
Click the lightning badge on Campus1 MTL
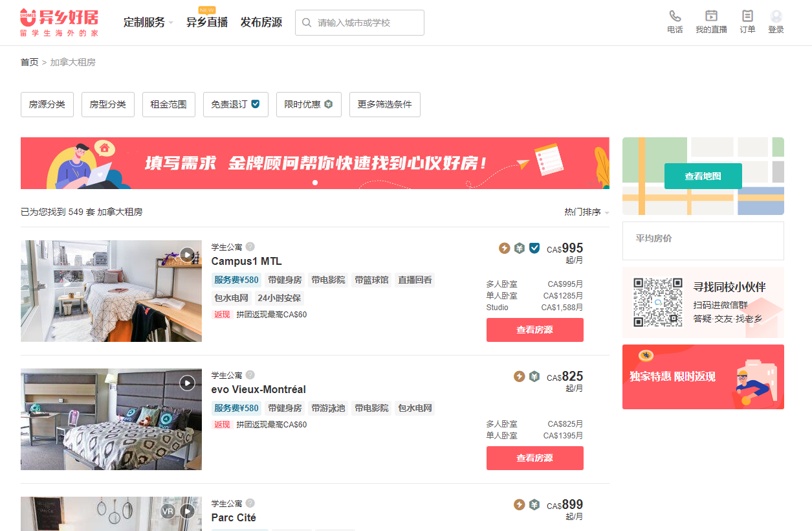(x=503, y=247)
